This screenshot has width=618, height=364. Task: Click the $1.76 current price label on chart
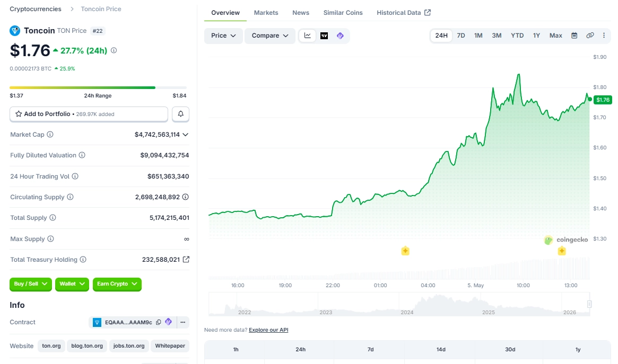pyautogui.click(x=603, y=100)
